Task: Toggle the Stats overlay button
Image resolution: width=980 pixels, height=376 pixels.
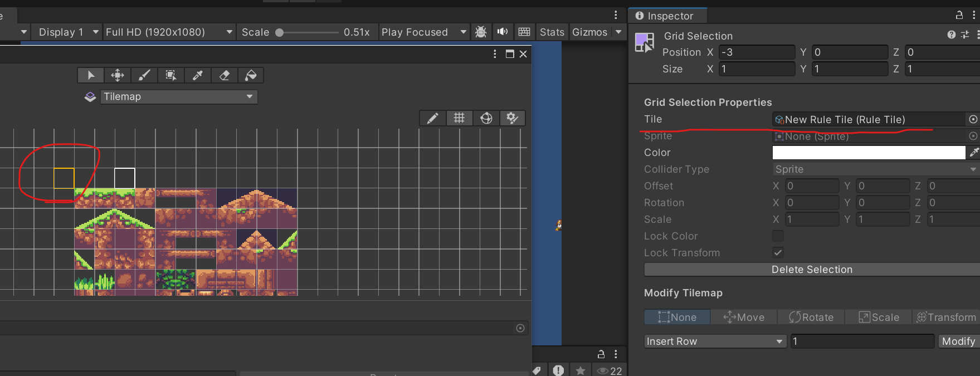Action: click(552, 32)
